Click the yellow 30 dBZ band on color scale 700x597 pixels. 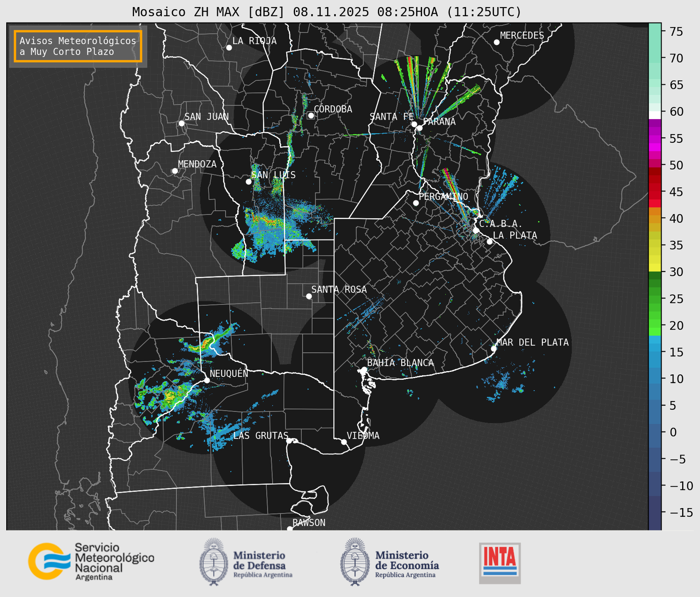tap(654, 268)
